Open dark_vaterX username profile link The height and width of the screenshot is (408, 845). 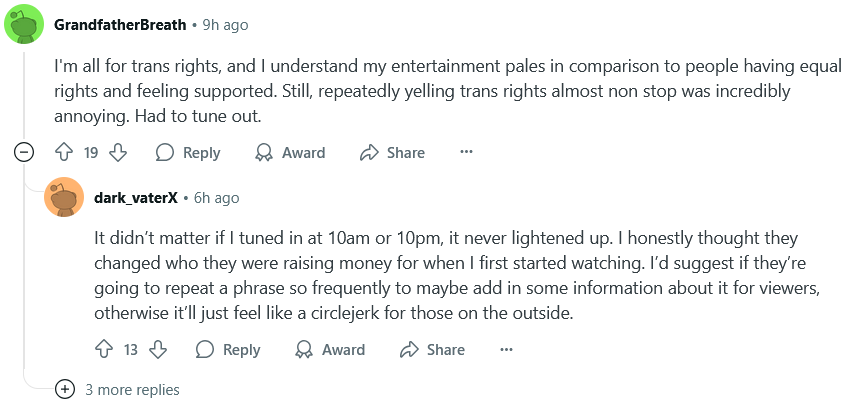136,198
